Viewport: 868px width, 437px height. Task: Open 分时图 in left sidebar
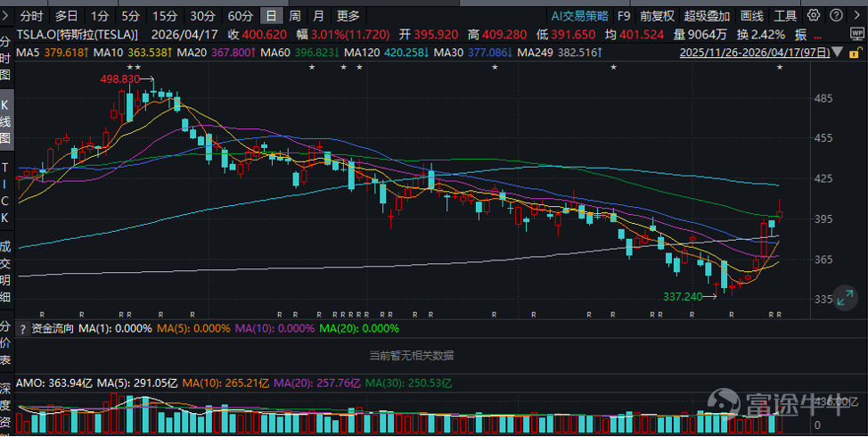[x=5, y=58]
